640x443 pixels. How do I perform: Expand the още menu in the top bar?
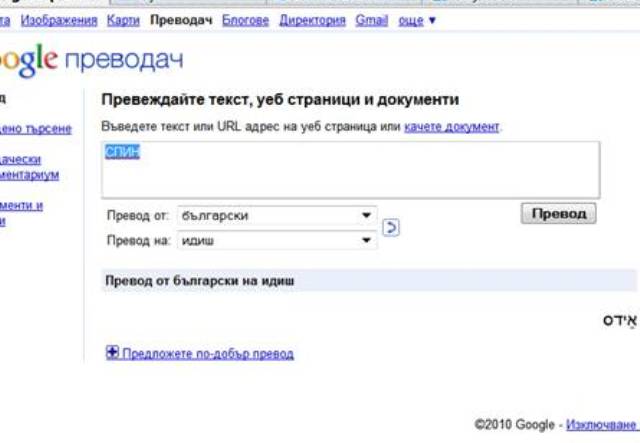click(x=417, y=19)
